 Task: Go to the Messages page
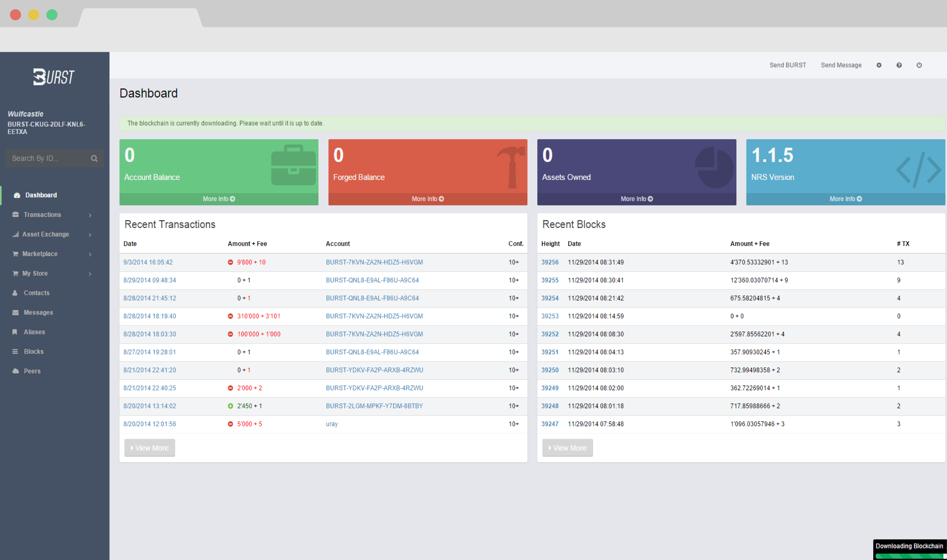pyautogui.click(x=55, y=312)
